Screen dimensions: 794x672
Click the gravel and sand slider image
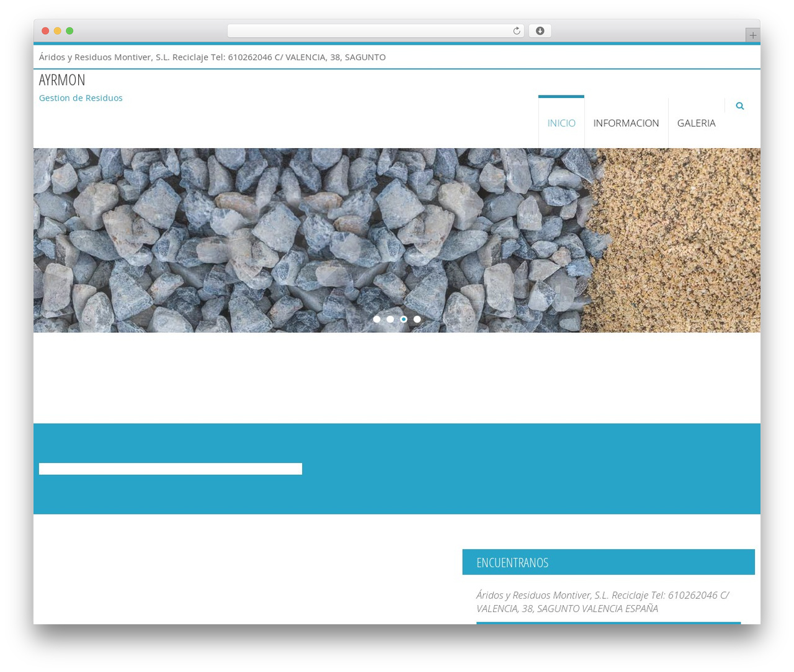pyautogui.click(x=397, y=241)
